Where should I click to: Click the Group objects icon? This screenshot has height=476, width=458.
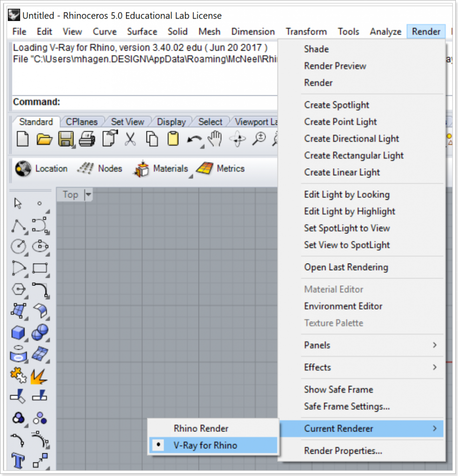pyautogui.click(x=18, y=418)
